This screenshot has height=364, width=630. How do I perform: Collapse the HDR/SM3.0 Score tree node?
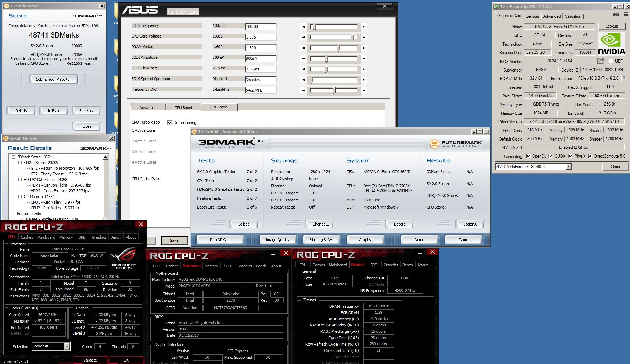tap(20, 180)
